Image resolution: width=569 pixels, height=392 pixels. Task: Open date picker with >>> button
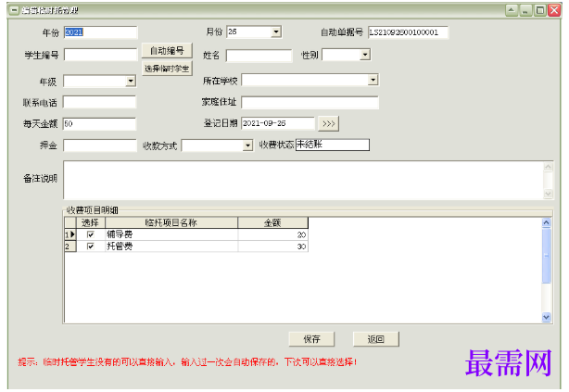pyautogui.click(x=328, y=124)
